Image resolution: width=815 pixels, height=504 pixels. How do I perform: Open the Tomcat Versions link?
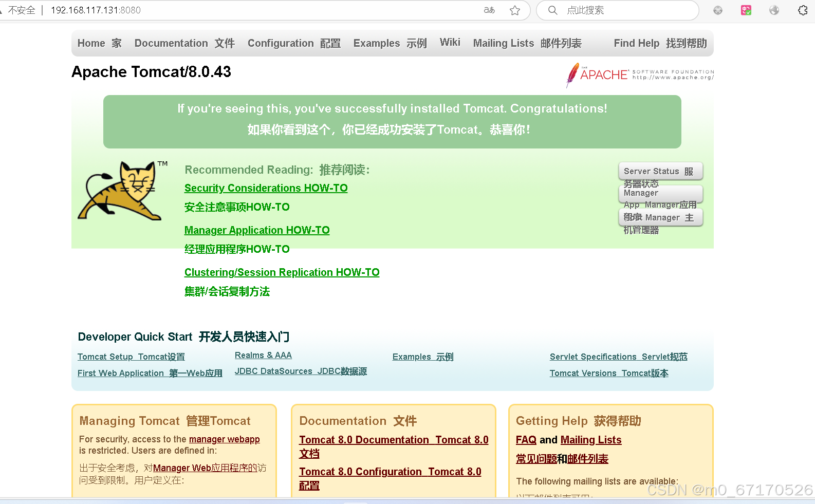609,373
